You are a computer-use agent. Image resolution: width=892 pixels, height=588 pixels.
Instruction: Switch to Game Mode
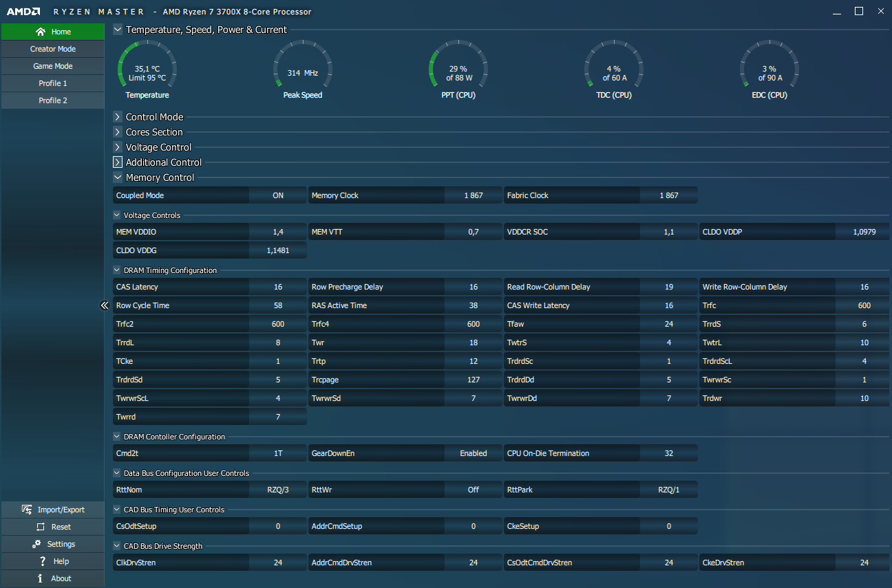tap(53, 66)
